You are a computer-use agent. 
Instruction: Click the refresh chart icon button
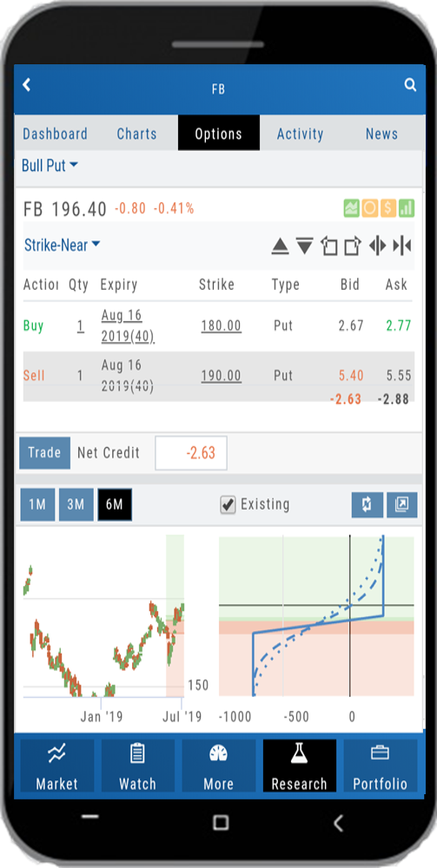[x=367, y=505]
